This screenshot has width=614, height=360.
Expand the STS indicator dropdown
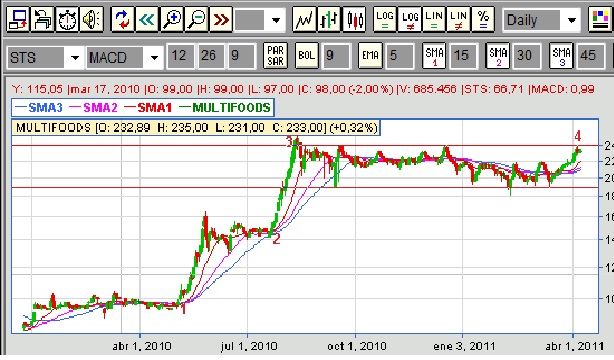(x=75, y=58)
